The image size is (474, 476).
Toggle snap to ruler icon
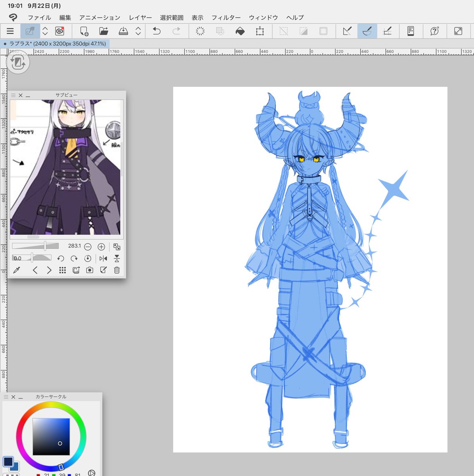[x=347, y=31]
